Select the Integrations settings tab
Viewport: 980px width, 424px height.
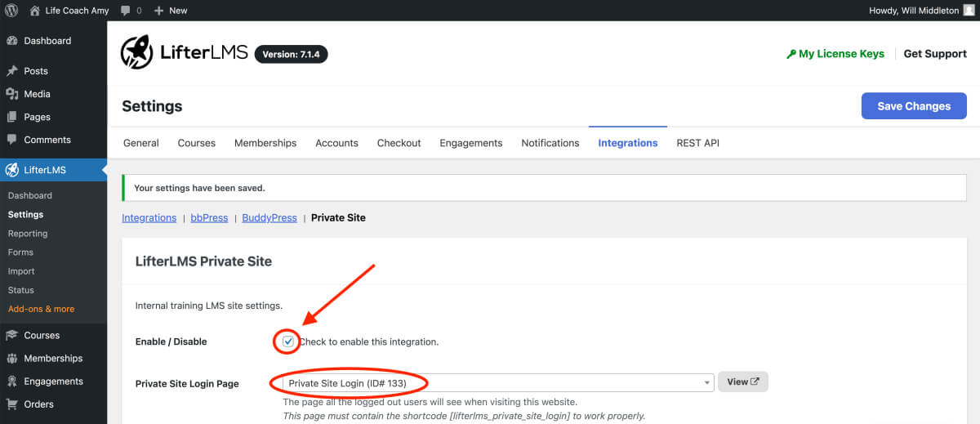[628, 143]
